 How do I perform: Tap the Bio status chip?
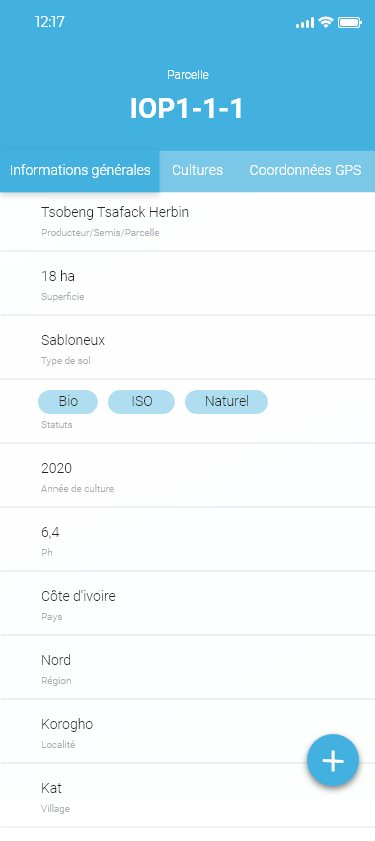pos(68,402)
